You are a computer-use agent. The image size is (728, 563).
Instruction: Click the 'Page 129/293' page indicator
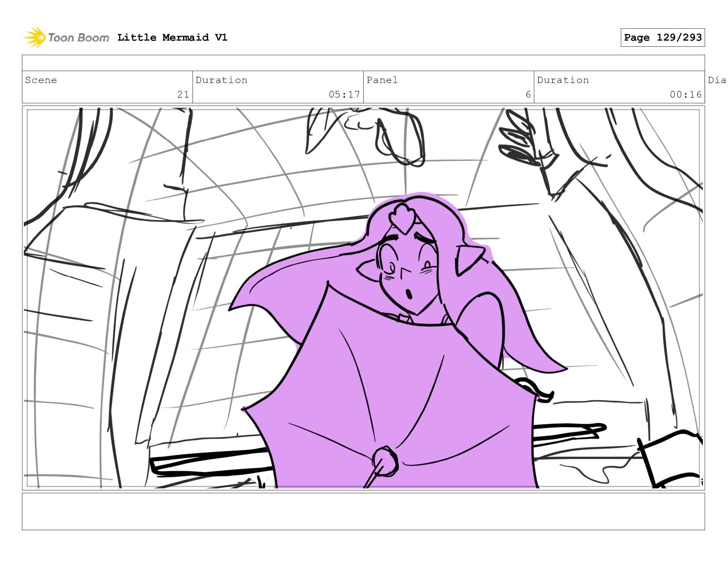pos(663,38)
